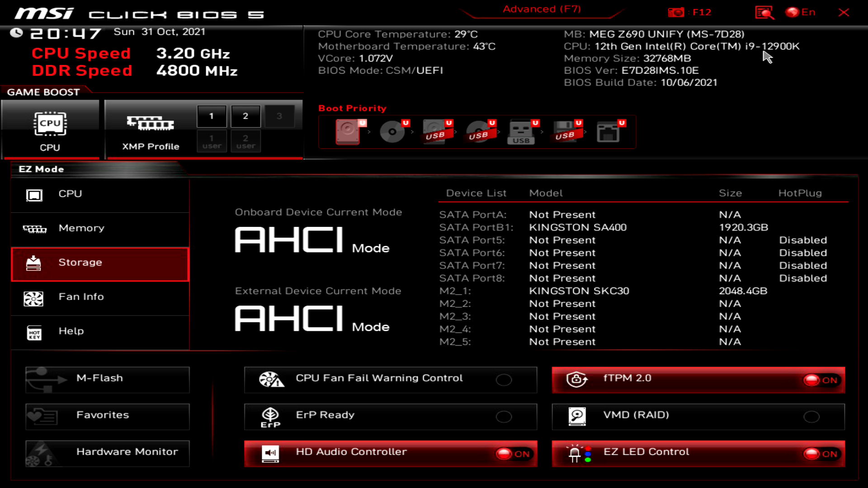The width and height of the screenshot is (868, 488).
Task: Click the first USB device in Boot Priority
Action: (x=436, y=132)
